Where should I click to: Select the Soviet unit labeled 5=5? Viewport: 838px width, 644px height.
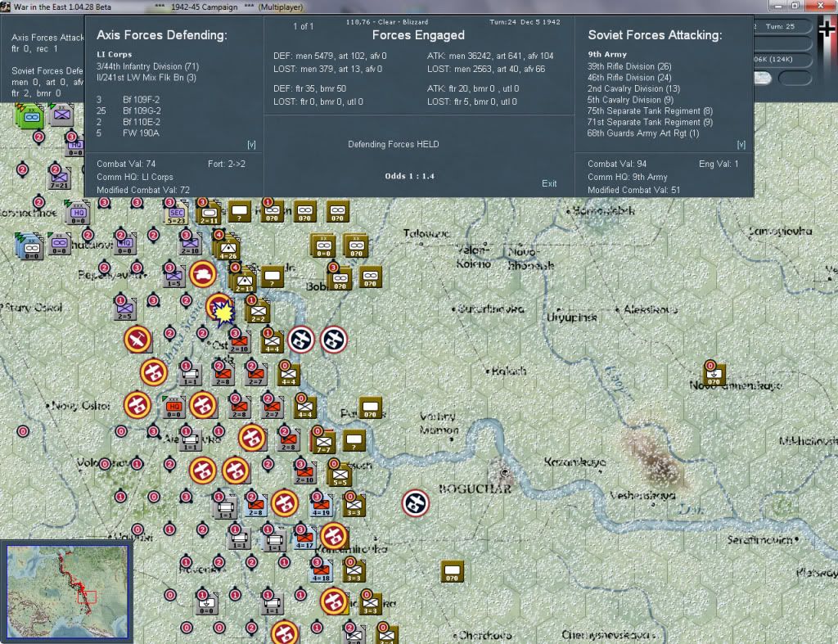pos(340,474)
